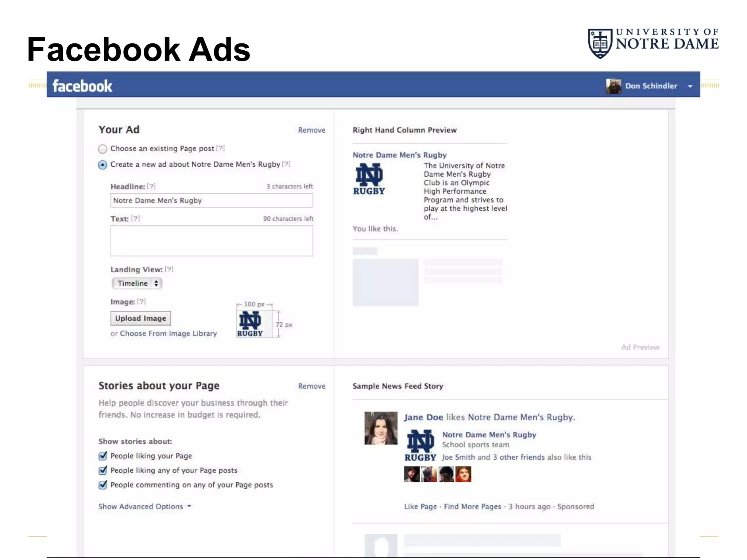Expand Show Advanced Options
Screen dimensions: 747x560
click(144, 507)
